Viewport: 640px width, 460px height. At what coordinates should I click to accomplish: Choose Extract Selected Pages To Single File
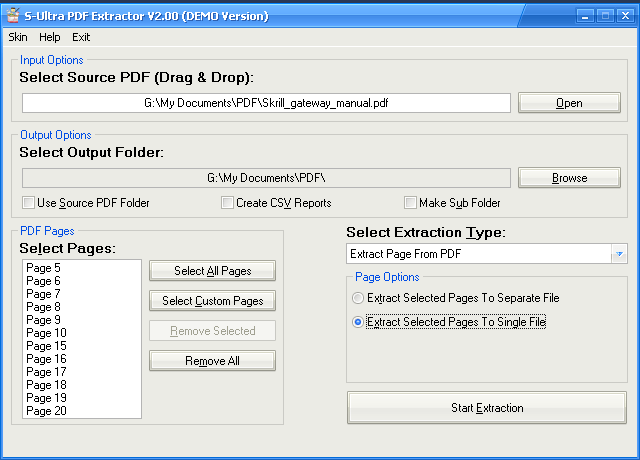point(359,322)
